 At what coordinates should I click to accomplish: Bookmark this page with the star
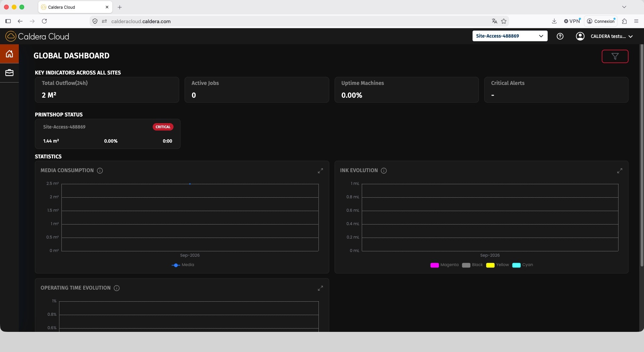click(x=504, y=21)
